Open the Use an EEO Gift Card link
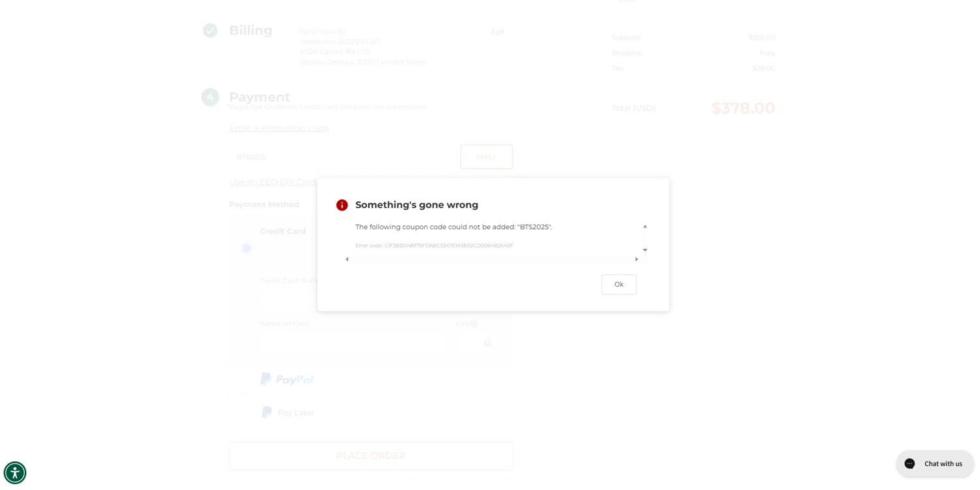This screenshot has width=980, height=490. pos(273,182)
